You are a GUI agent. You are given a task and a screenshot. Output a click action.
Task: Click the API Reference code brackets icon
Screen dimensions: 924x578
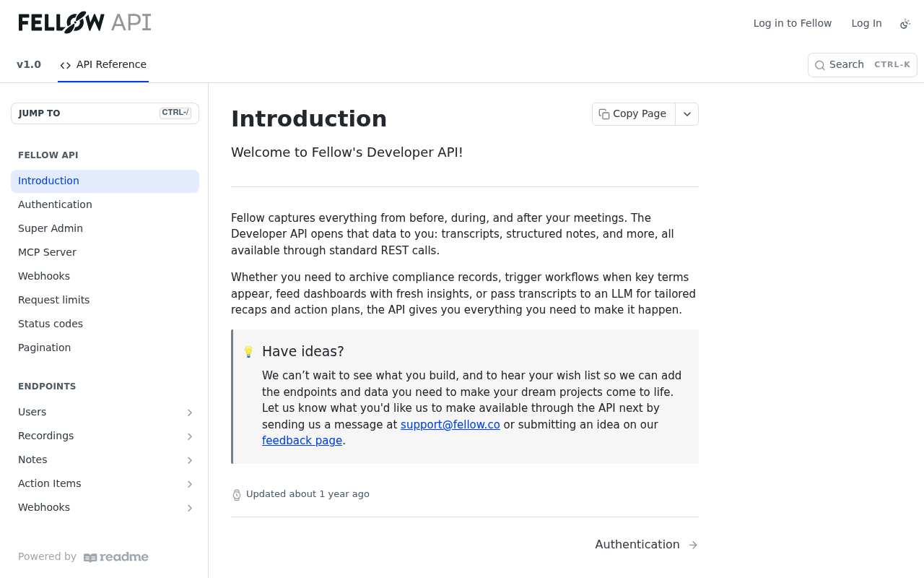pos(66,65)
